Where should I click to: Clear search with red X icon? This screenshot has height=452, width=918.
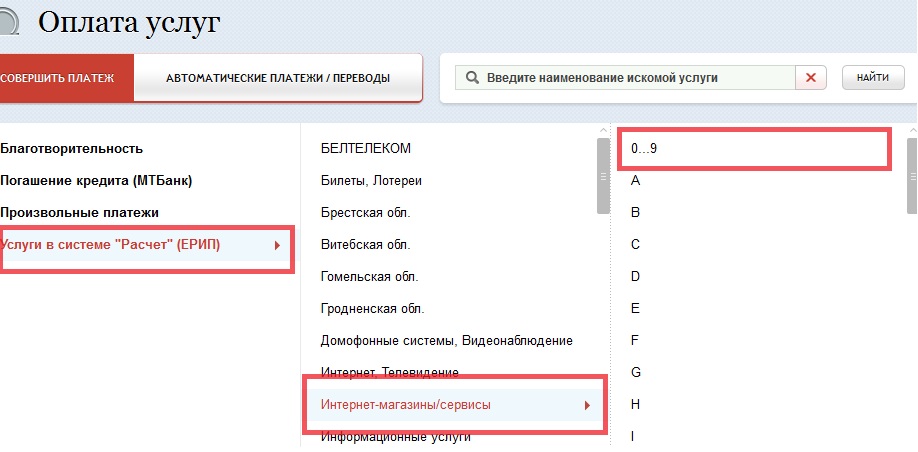pyautogui.click(x=810, y=78)
